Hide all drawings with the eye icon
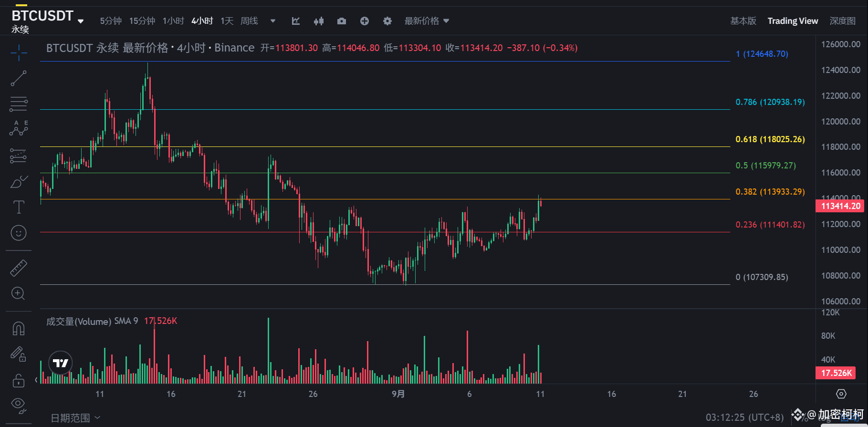 point(19,406)
